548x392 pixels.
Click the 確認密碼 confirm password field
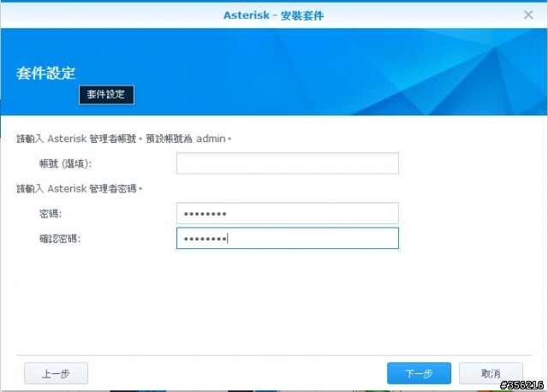[288, 238]
